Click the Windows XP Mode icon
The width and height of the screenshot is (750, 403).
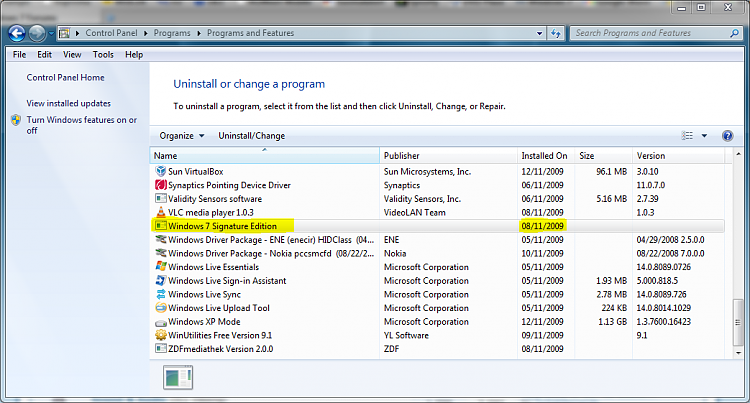tap(161, 322)
